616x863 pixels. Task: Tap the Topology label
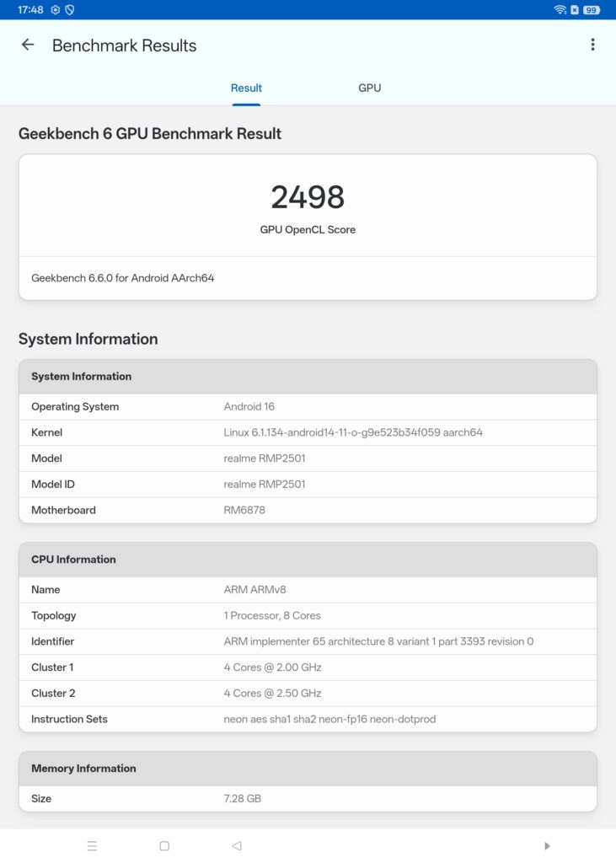[53, 615]
